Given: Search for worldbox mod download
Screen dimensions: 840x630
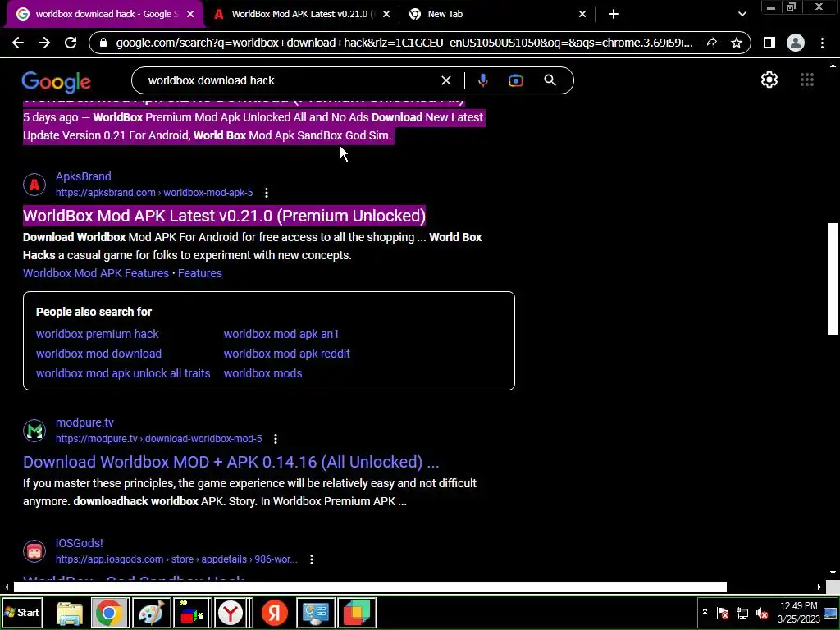Looking at the screenshot, I should (x=98, y=354).
